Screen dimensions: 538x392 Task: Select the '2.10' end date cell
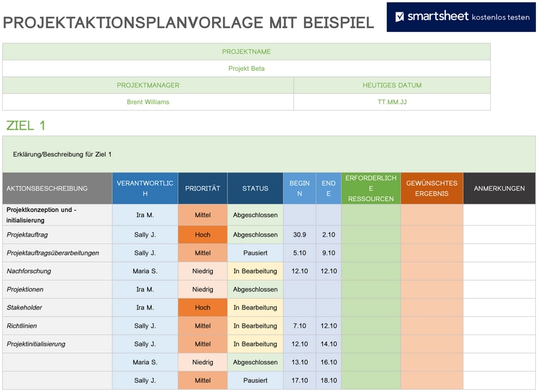pos(328,235)
